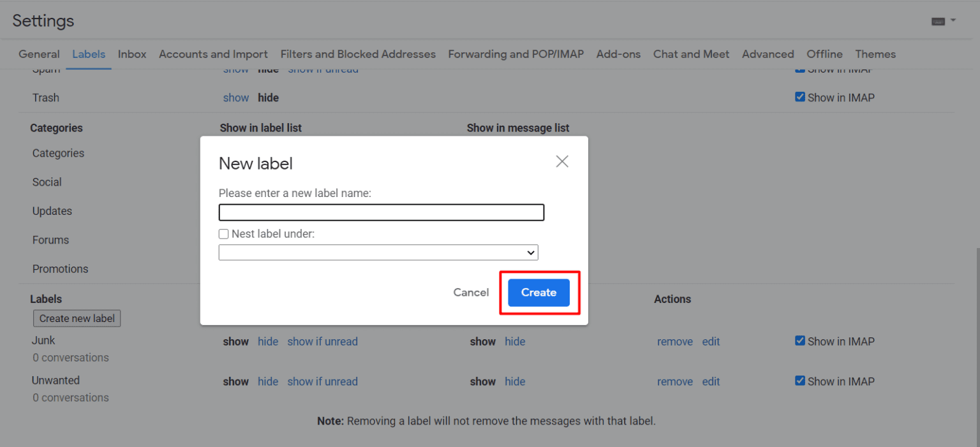Image resolution: width=980 pixels, height=447 pixels.
Task: Disable Show in IMAP for Junk label
Action: (799, 341)
